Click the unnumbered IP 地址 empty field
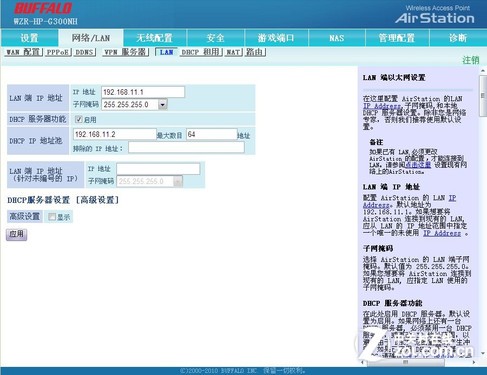The width and height of the screenshot is (487, 375). click(158, 169)
